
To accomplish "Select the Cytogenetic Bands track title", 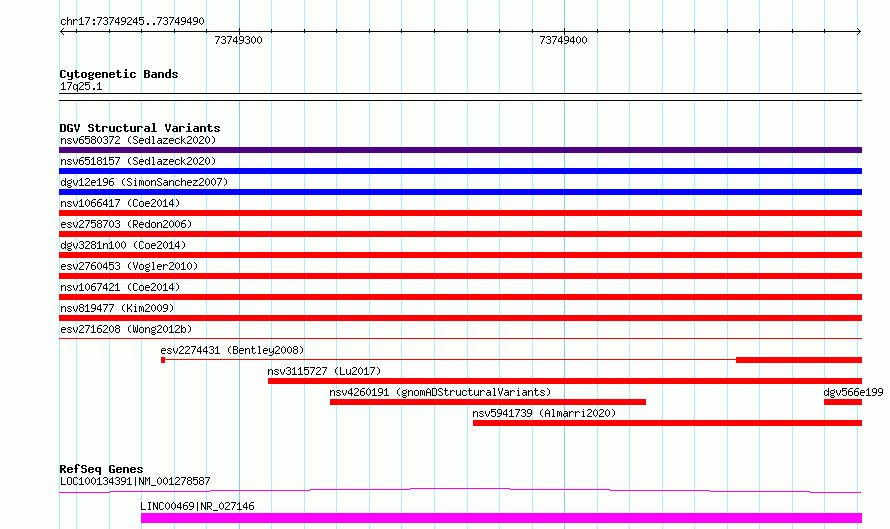I will (x=119, y=74).
